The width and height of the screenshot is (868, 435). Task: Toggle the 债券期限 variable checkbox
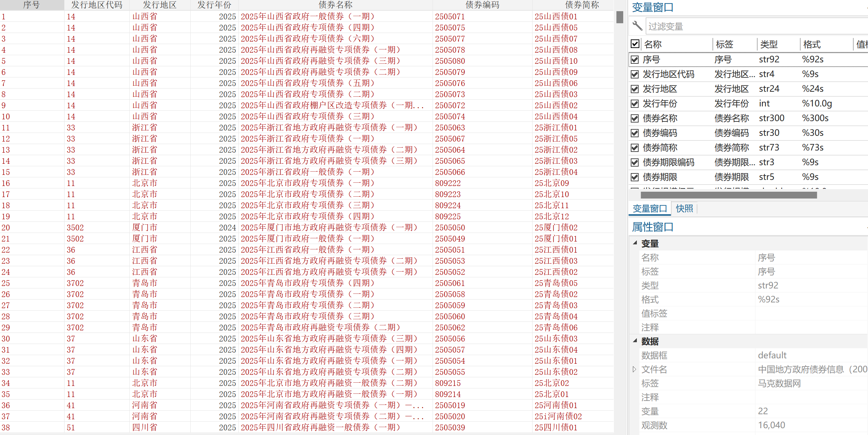click(x=635, y=177)
